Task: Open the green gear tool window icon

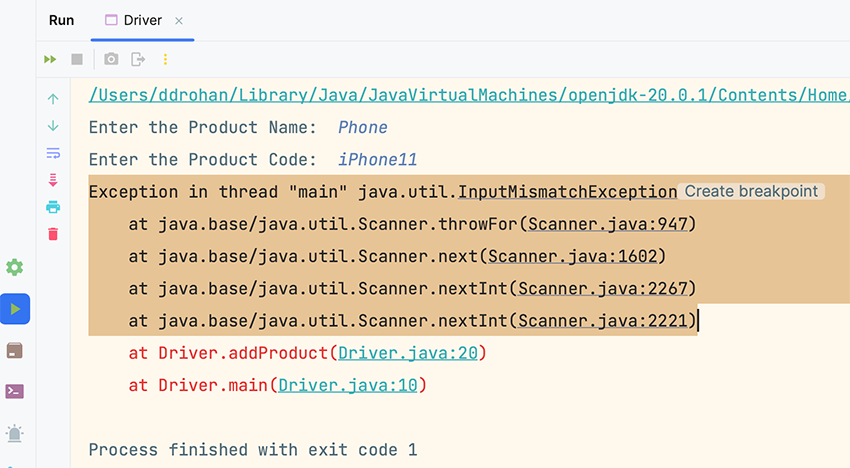Action: point(15,267)
